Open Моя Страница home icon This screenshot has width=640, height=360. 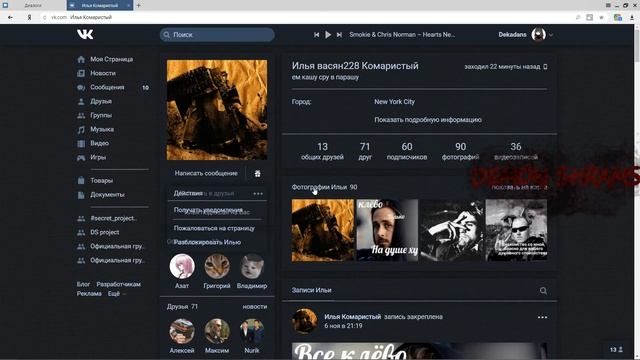tap(81, 59)
